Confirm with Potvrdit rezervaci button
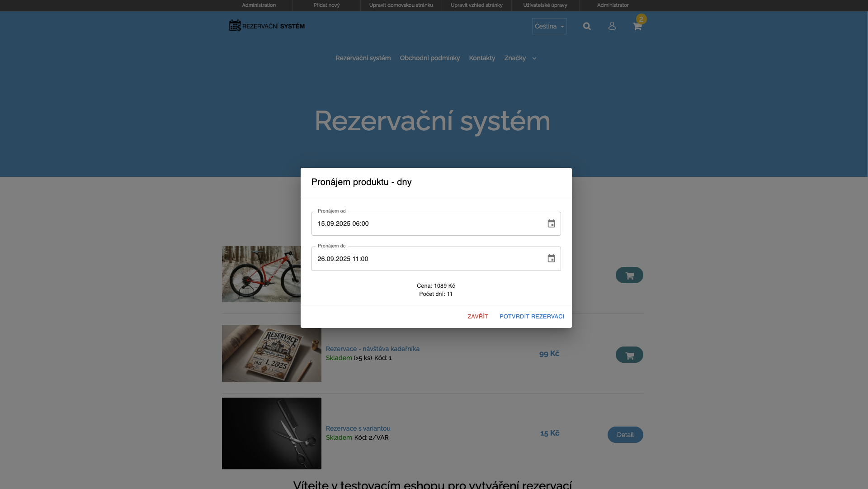The image size is (868, 489). (532, 317)
